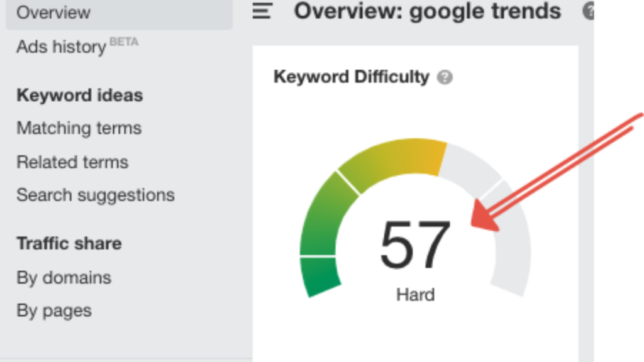
Task: Select the Traffic share section heading
Action: click(x=69, y=243)
